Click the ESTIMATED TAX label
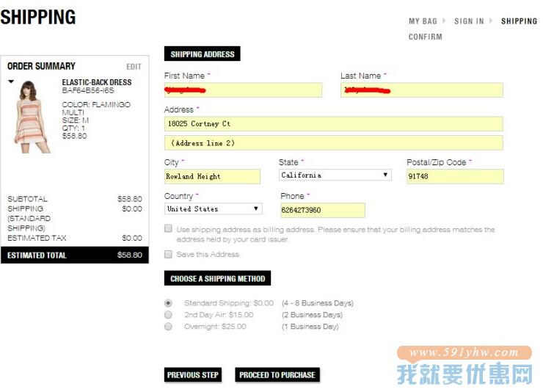Image resolution: width=543 pixels, height=392 pixels. coord(37,239)
